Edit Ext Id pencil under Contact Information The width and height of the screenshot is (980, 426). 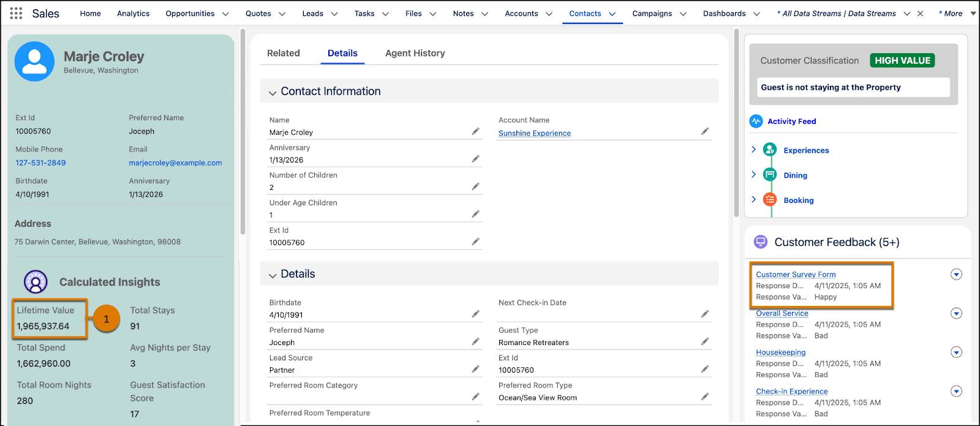click(475, 242)
